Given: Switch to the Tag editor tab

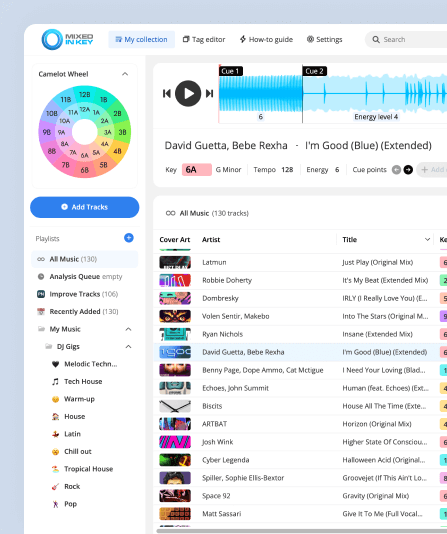Looking at the screenshot, I should (x=204, y=40).
